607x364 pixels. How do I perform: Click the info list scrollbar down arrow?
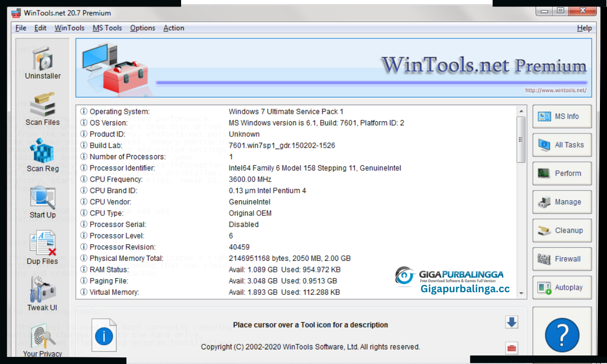[x=521, y=292]
